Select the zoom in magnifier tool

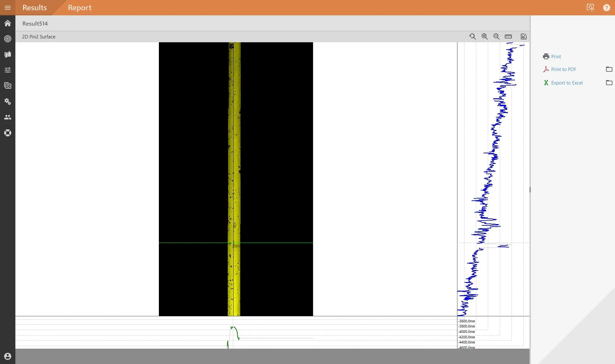485,36
